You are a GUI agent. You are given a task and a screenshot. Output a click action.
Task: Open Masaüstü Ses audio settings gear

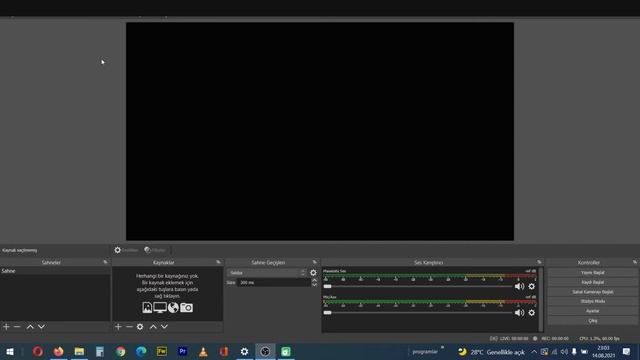point(531,287)
